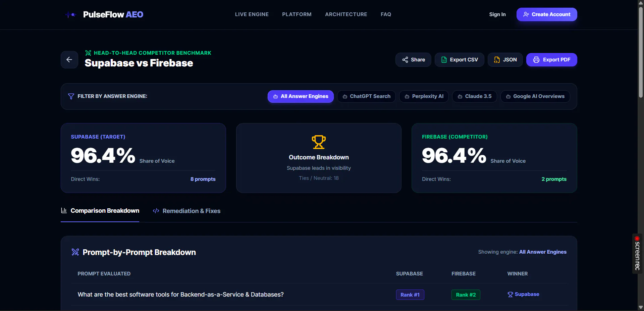The height and width of the screenshot is (311, 644).
Task: Click SUPABASE column header
Action: pos(409,274)
